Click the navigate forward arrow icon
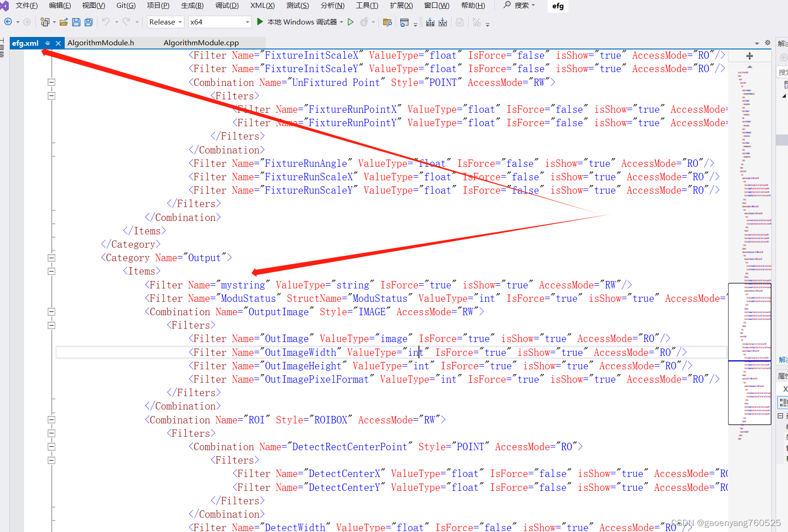Viewport: 788px width, 532px height. 27,22
